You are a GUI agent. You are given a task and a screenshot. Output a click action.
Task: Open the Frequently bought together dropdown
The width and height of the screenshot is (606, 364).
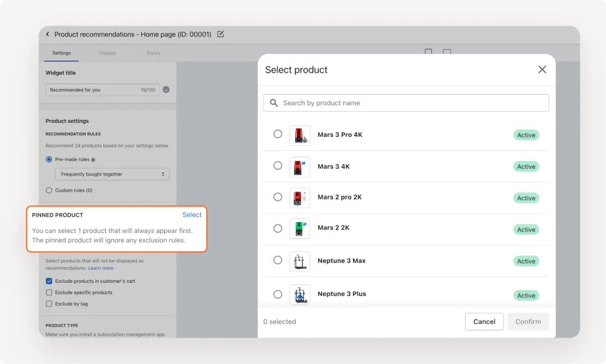click(112, 174)
